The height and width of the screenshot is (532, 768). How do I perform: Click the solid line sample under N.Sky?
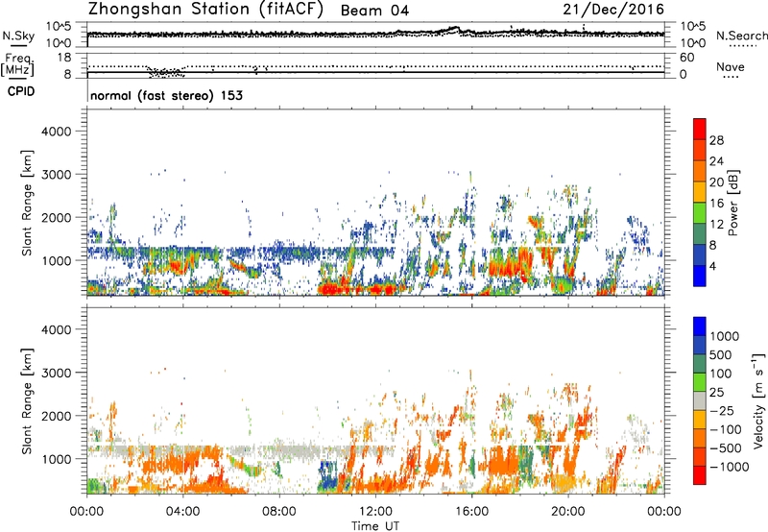pyautogui.click(x=18, y=45)
